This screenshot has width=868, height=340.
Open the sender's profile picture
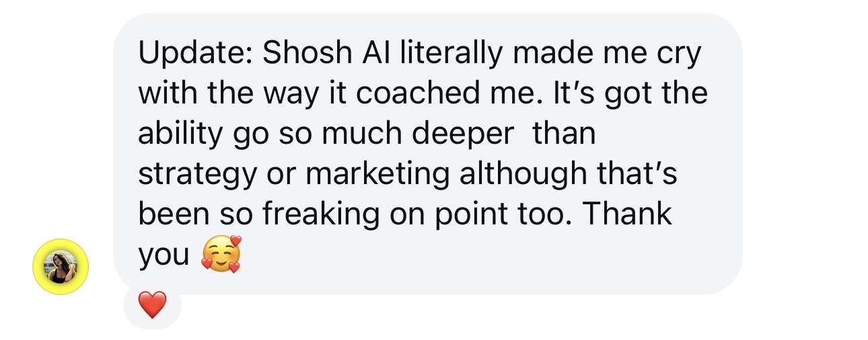pyautogui.click(x=61, y=267)
